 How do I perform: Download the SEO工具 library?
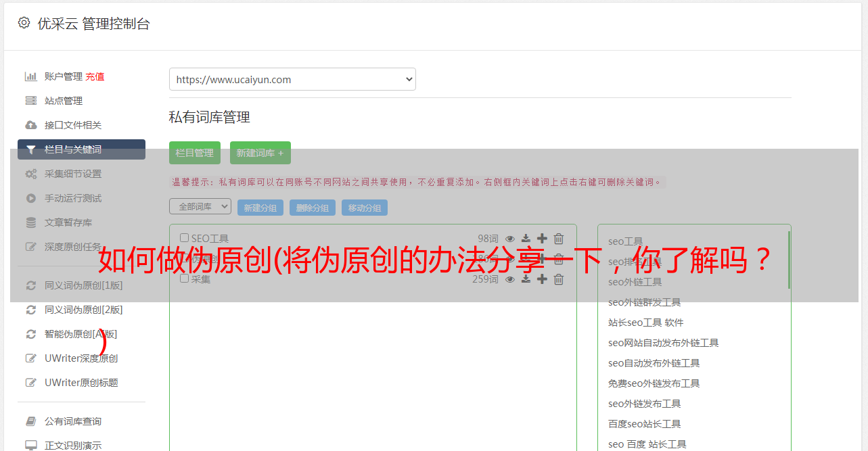[x=526, y=239]
